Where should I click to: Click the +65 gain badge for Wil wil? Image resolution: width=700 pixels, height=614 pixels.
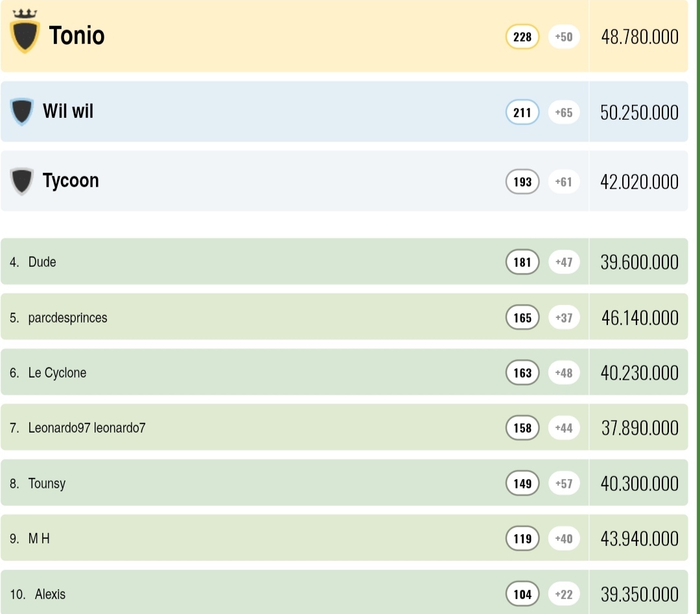564,113
